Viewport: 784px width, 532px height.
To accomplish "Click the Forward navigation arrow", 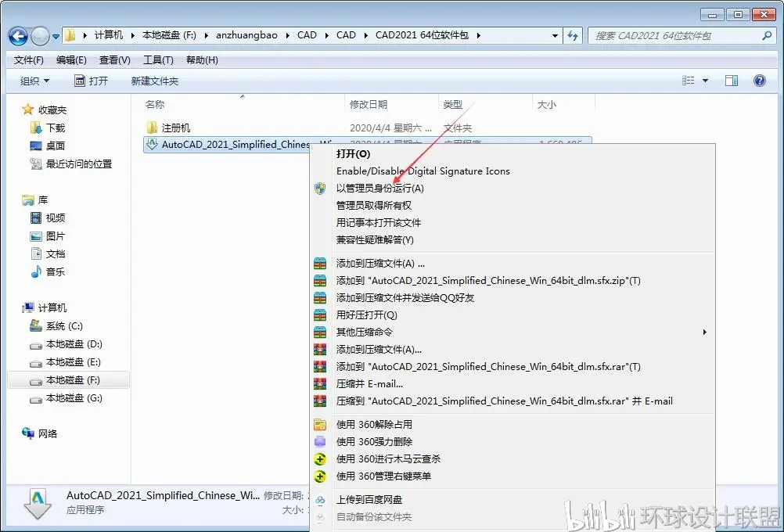I will (40, 35).
